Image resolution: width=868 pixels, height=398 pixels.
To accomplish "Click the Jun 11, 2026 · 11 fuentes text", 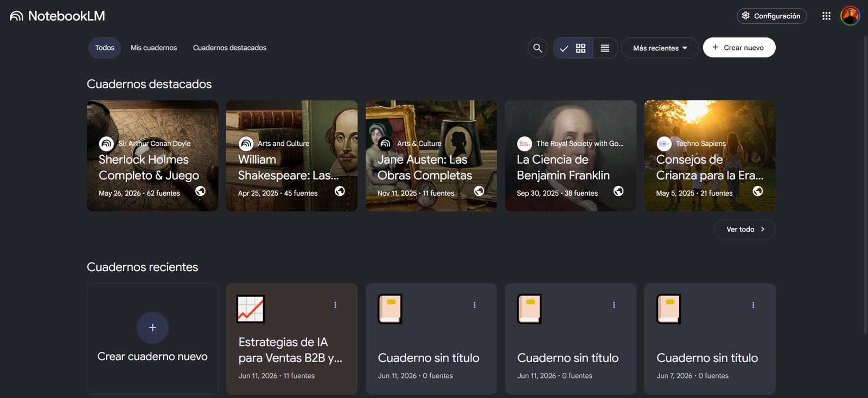I will pos(277,376).
